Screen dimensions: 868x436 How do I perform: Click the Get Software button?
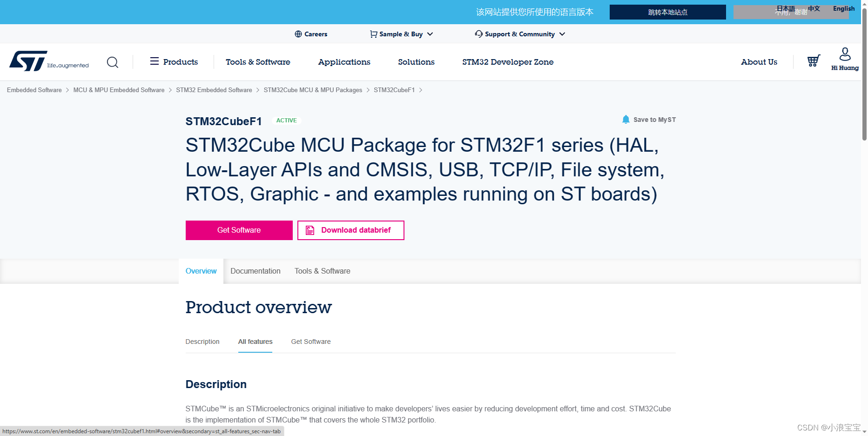point(239,230)
